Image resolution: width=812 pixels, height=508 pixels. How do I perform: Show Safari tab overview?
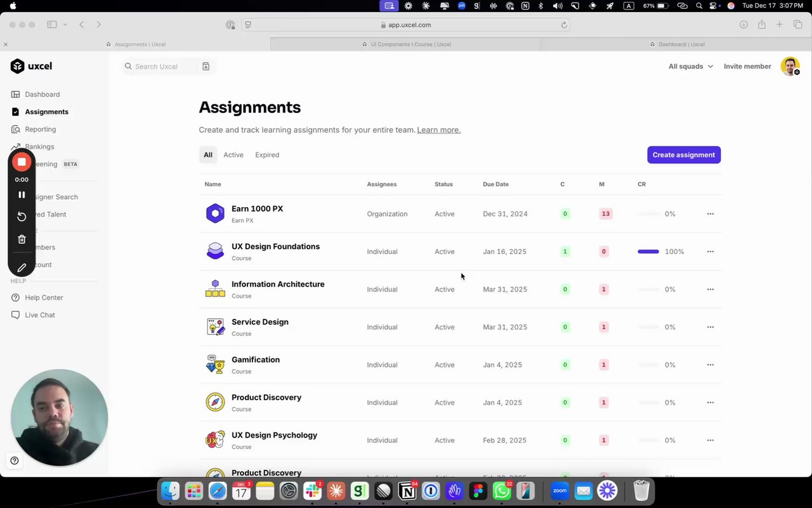coord(798,25)
